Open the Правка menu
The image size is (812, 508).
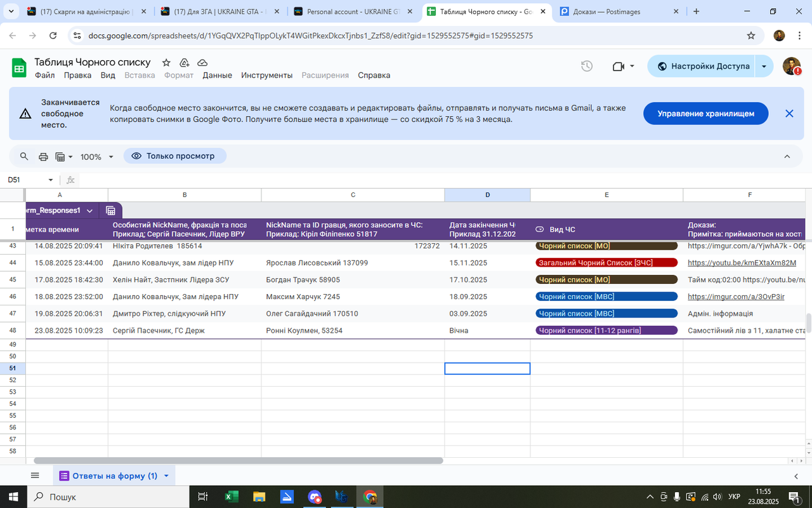coord(77,75)
